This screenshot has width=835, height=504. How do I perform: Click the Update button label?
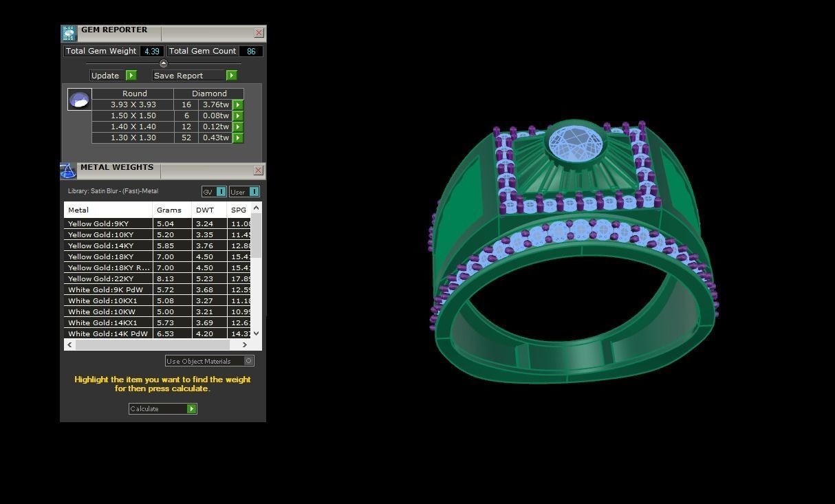pos(105,76)
